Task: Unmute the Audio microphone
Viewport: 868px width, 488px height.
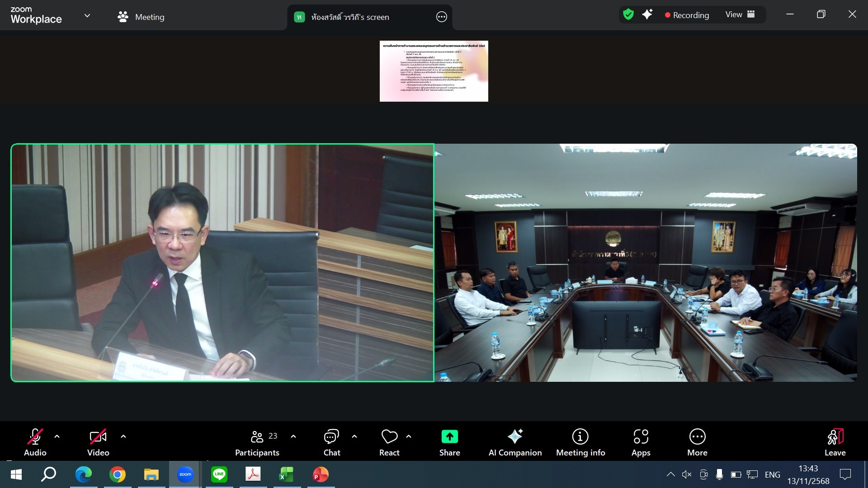Action: [x=35, y=441]
